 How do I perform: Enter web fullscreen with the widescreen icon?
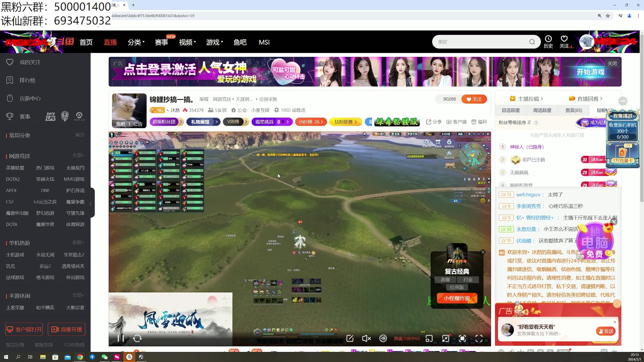pos(463,339)
